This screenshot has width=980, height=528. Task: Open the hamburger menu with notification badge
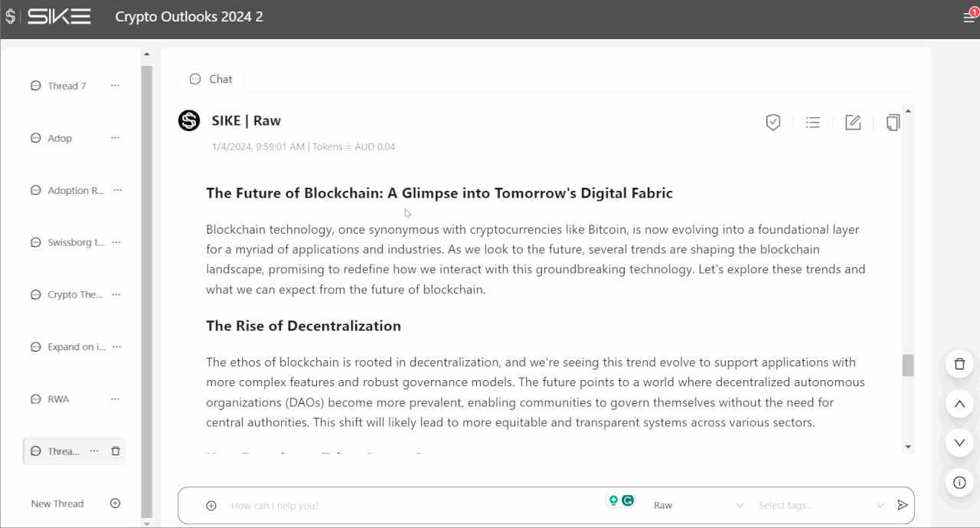(x=969, y=17)
